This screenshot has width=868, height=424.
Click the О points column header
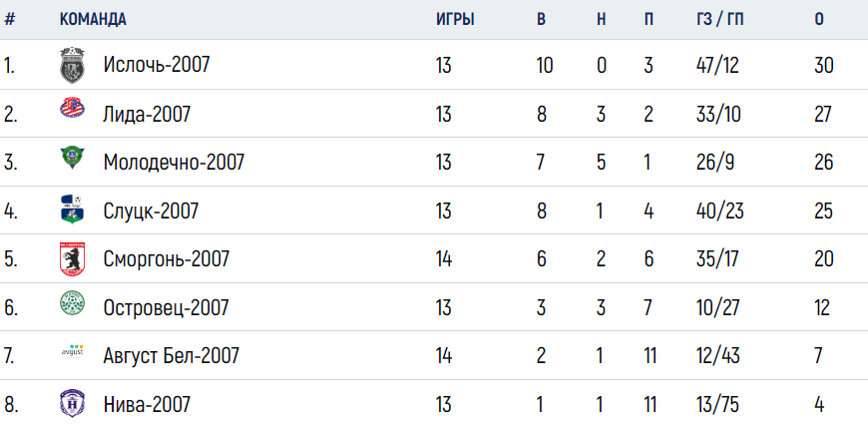(819, 19)
